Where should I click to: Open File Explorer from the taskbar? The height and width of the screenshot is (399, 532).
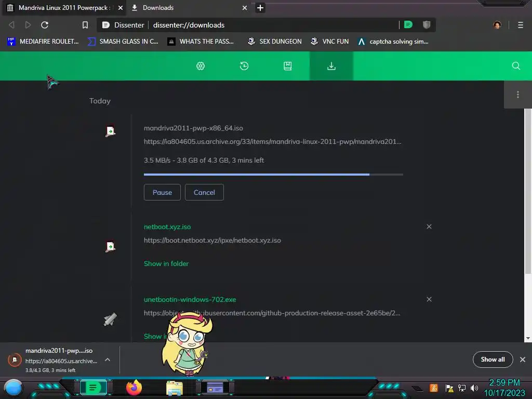coord(175,388)
